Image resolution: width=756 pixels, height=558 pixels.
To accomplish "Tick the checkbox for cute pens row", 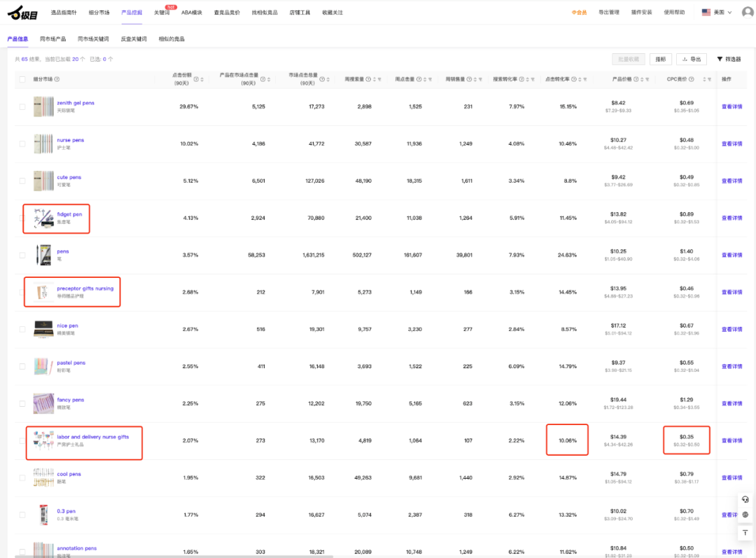I will tap(22, 181).
